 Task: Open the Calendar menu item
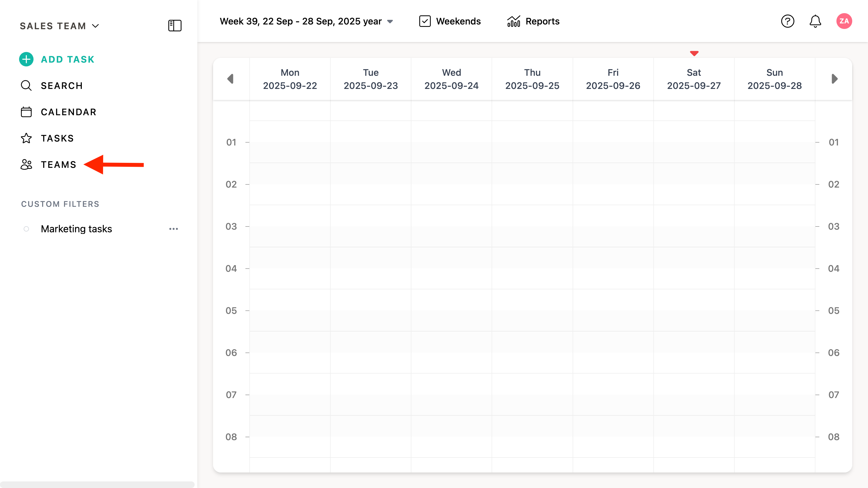click(68, 112)
